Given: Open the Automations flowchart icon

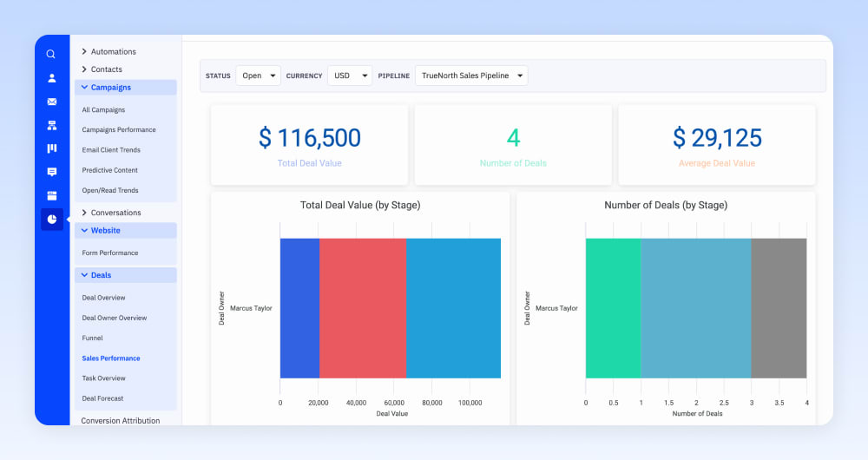Looking at the screenshot, I should [51, 126].
